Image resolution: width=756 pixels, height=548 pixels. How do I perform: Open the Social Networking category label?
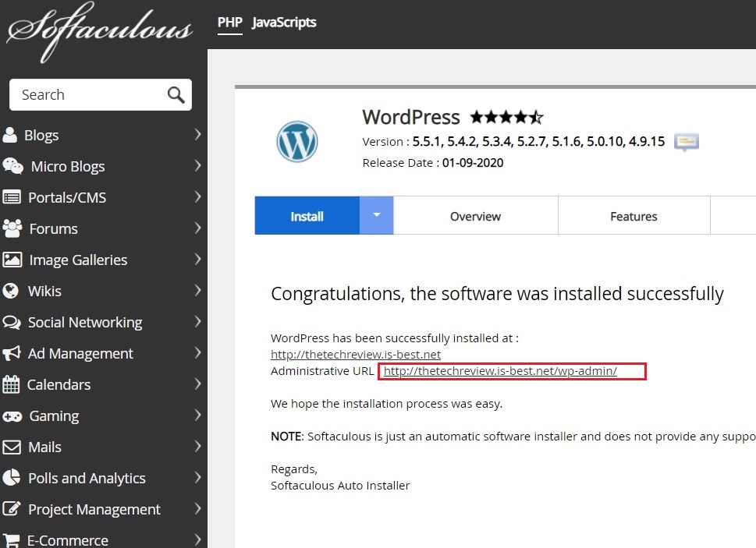point(85,323)
